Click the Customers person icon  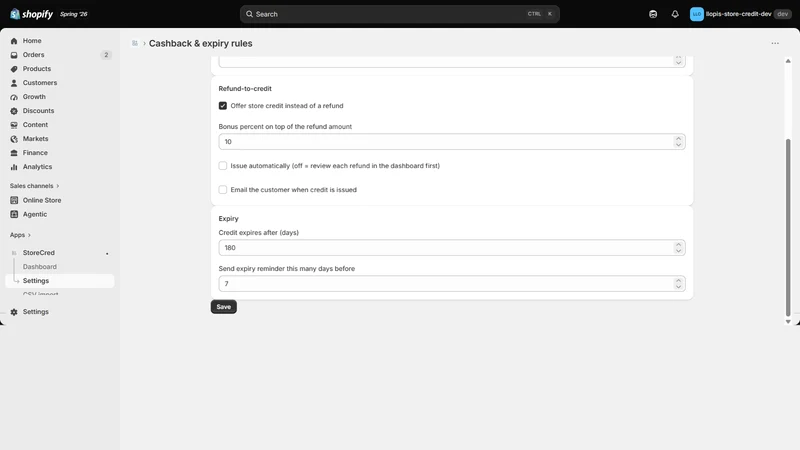[14, 83]
